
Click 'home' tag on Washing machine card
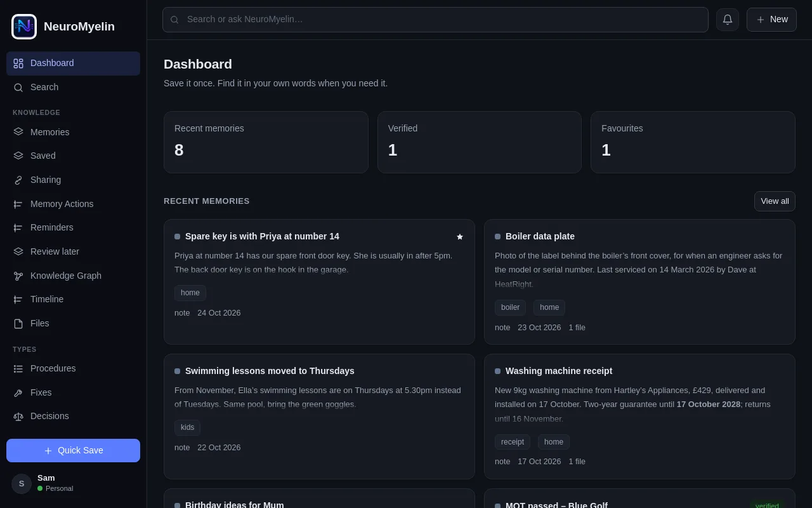coord(554,443)
